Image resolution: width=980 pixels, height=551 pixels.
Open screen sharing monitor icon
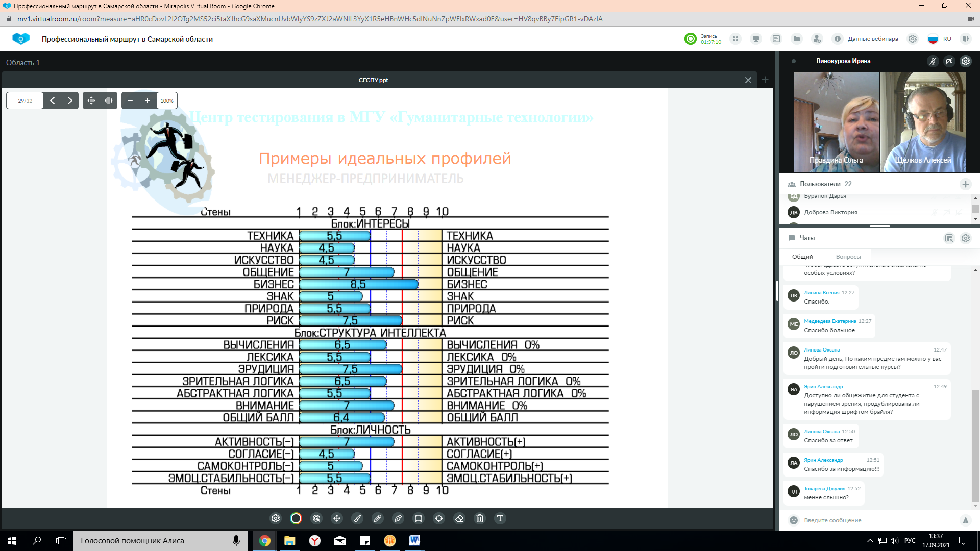click(756, 39)
